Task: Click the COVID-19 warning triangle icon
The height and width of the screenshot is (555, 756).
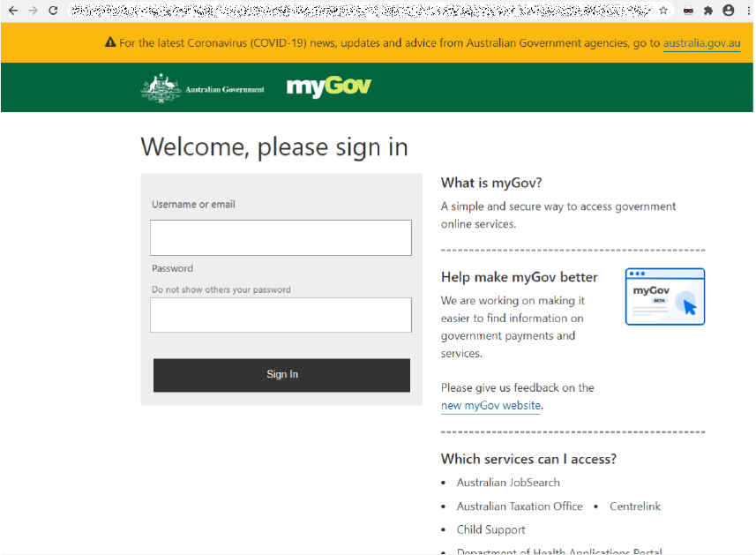Action: (x=109, y=41)
